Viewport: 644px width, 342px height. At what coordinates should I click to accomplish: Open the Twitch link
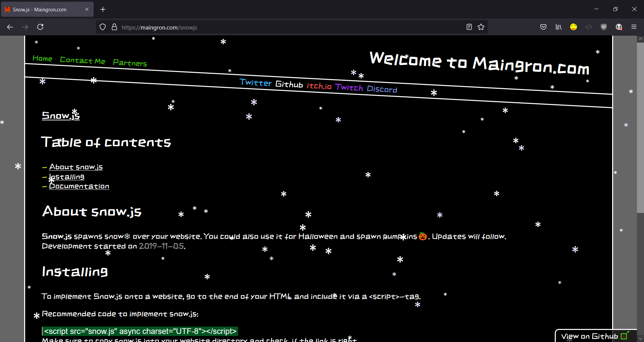click(x=349, y=88)
